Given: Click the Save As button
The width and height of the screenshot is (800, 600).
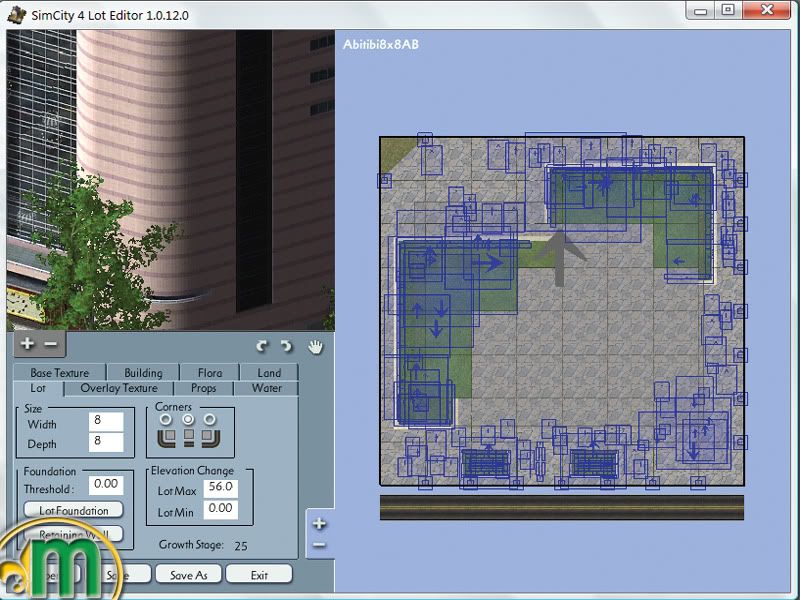Looking at the screenshot, I should 188,575.
